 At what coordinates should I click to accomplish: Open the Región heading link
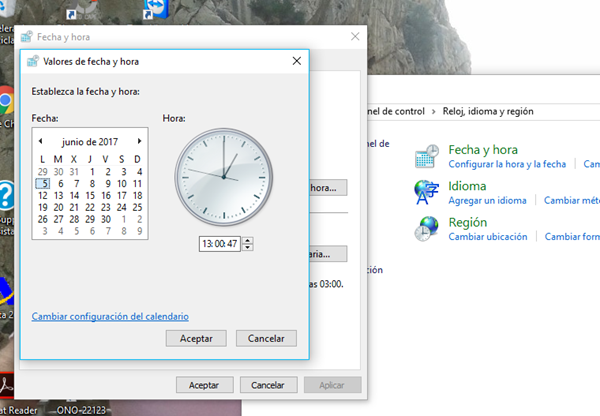point(468,222)
